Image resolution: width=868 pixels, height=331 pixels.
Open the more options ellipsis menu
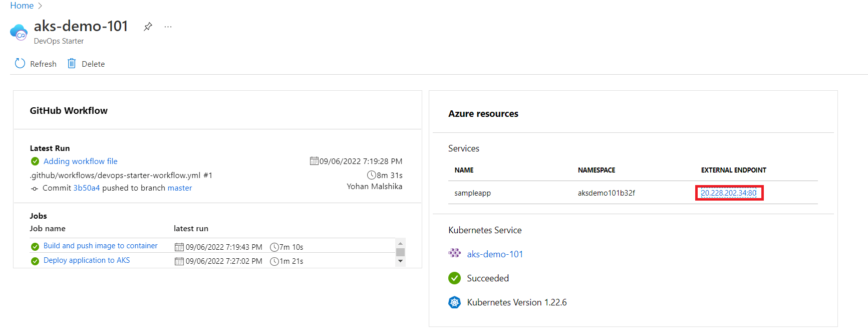coord(168,27)
